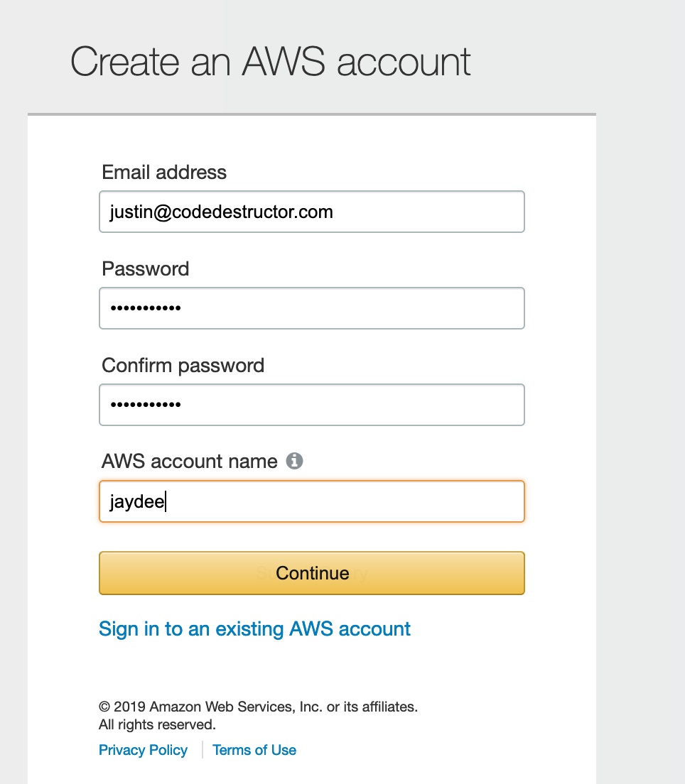Open the Terms of Use link
This screenshot has height=784, width=685.
tap(254, 750)
